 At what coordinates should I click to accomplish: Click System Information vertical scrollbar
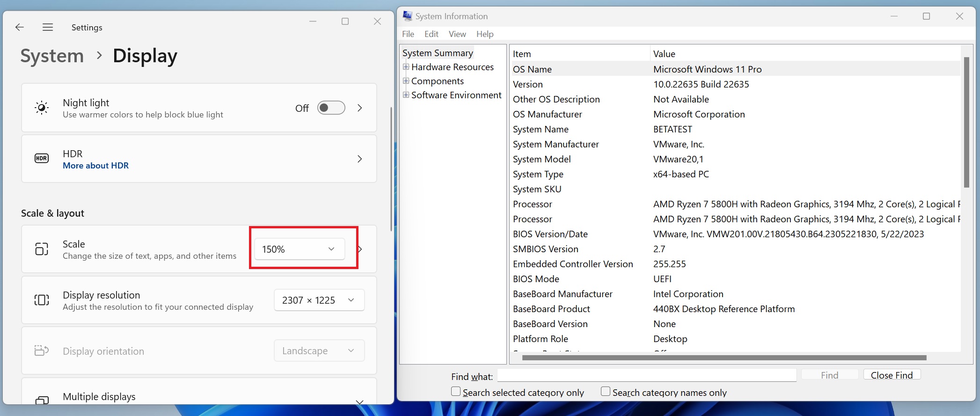click(x=966, y=122)
